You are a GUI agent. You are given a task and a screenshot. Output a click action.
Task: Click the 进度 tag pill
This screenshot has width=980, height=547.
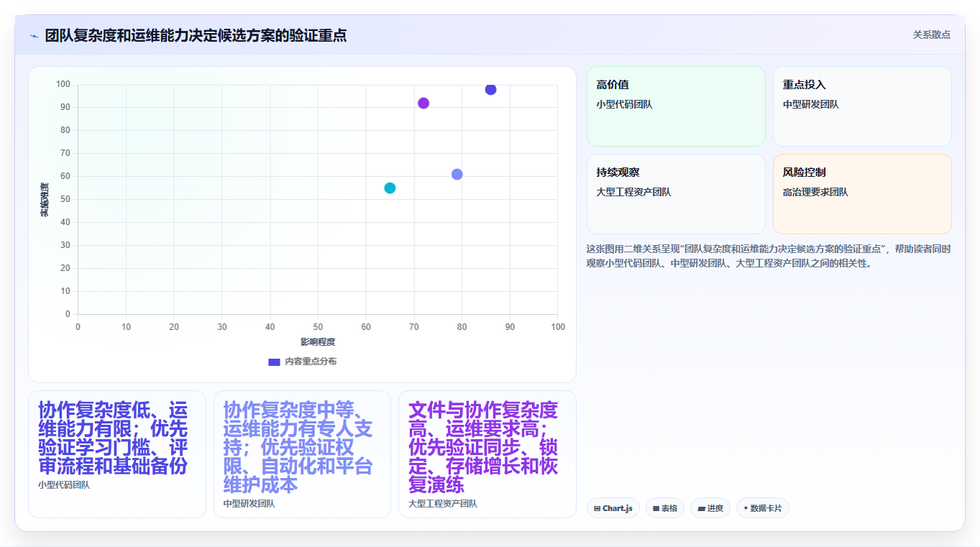[710, 508]
